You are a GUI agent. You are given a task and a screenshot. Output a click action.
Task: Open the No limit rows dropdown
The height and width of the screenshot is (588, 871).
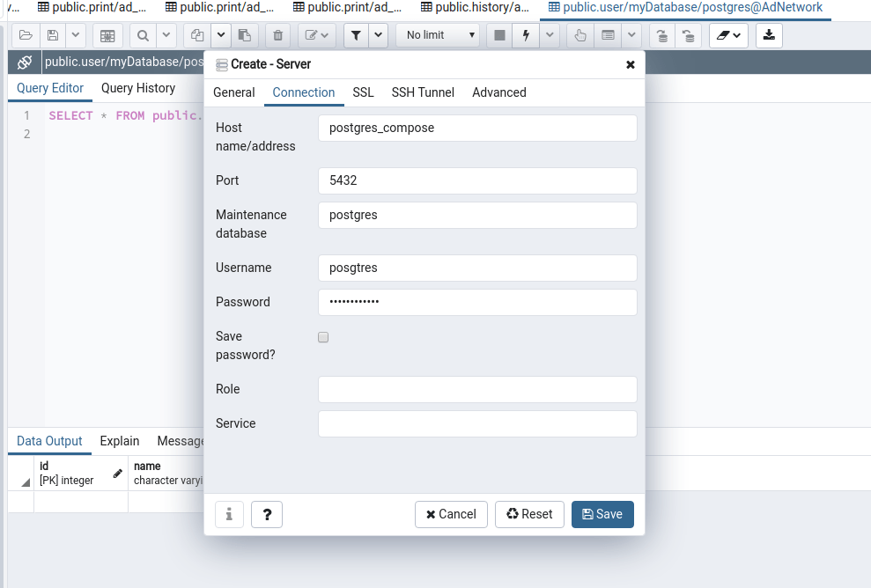[x=438, y=35]
